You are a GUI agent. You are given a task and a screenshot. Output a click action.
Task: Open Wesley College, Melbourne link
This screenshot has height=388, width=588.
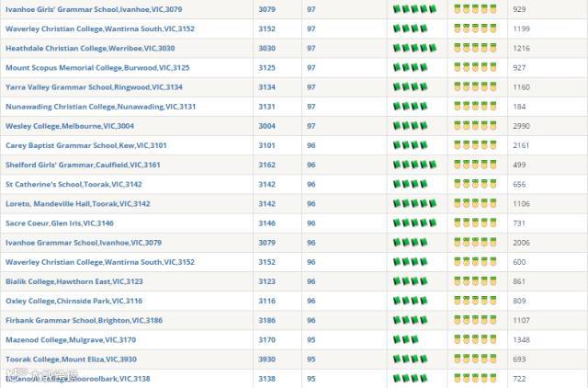(70, 126)
